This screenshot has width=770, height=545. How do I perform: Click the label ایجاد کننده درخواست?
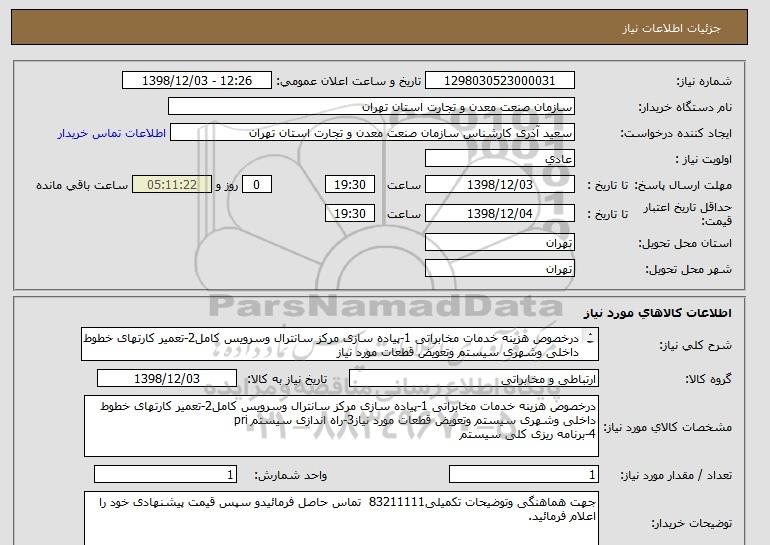(676, 134)
